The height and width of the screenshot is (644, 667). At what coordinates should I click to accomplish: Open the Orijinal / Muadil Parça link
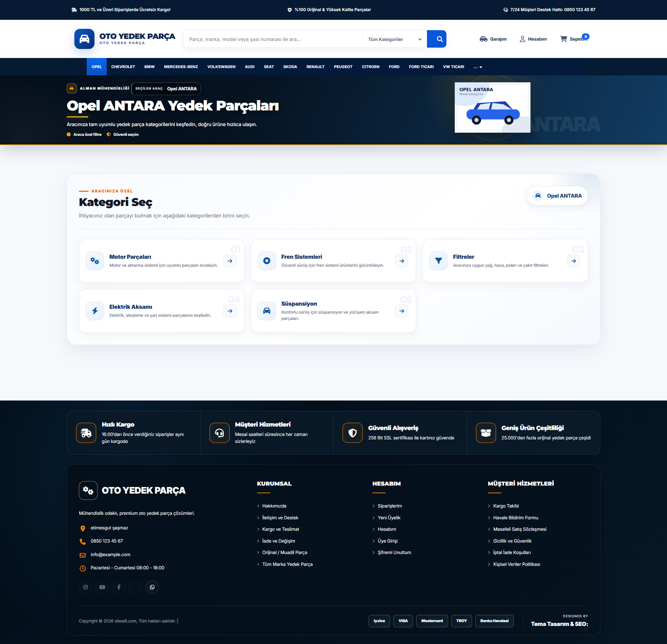[x=285, y=552]
